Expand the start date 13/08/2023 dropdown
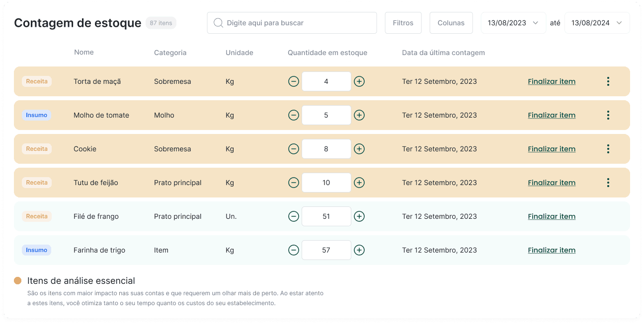The width and height of the screenshot is (644, 324). pyautogui.click(x=535, y=23)
